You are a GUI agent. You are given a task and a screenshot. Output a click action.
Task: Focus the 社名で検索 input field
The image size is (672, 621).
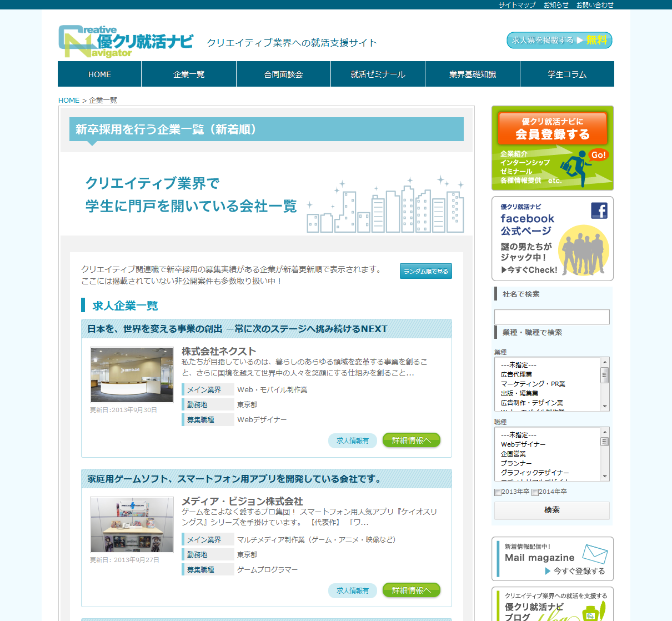click(x=552, y=317)
